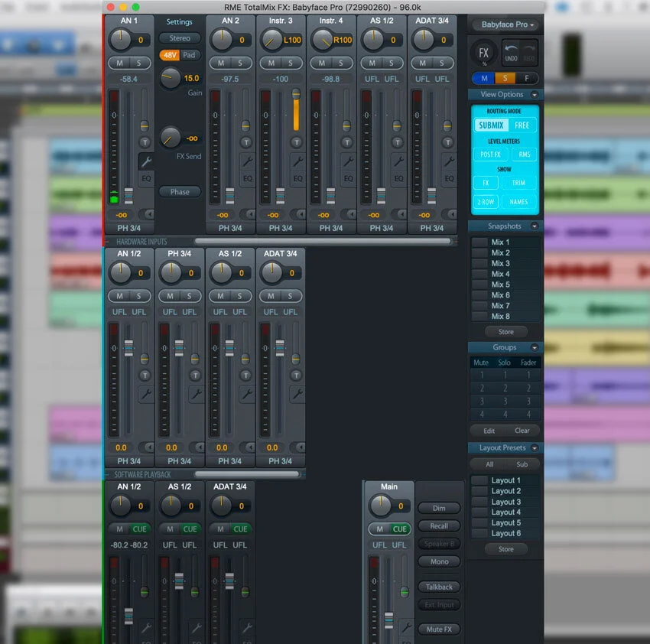
Task: Select RMS level meters mode
Action: (x=523, y=154)
